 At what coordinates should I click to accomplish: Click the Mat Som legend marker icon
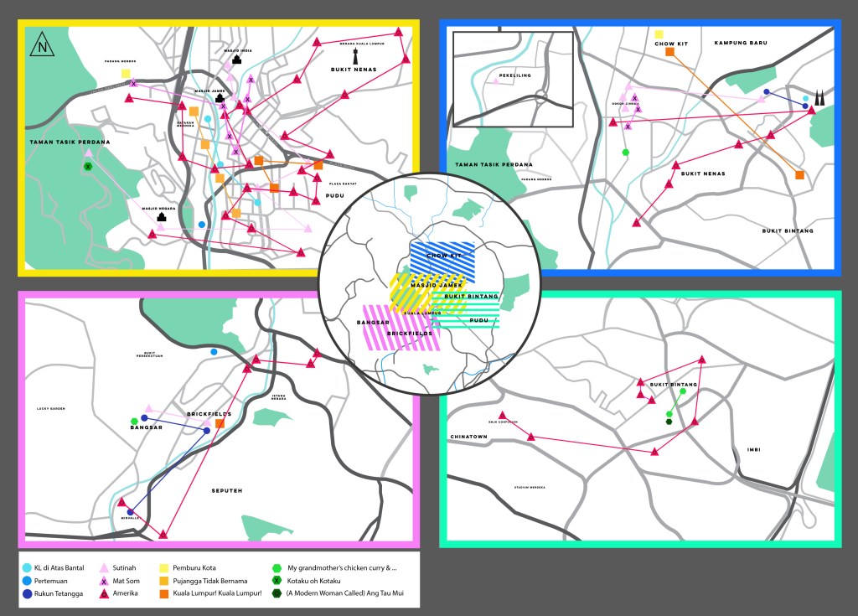(105, 581)
